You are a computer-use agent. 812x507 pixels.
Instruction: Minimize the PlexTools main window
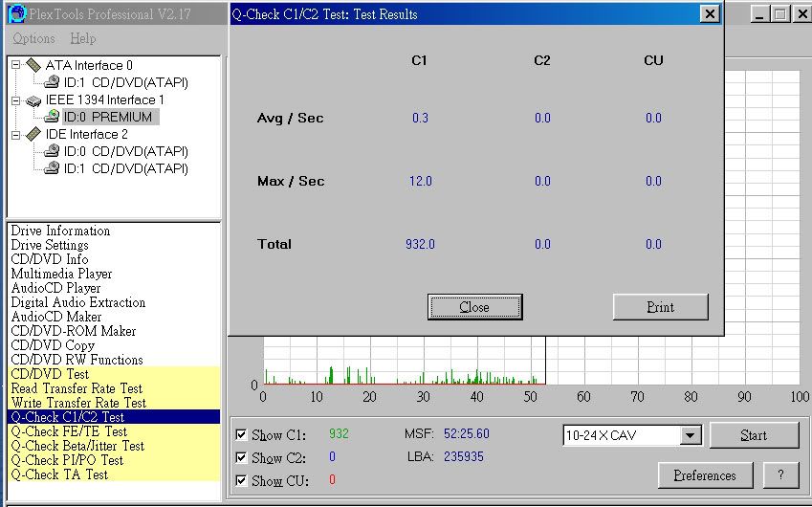759,14
